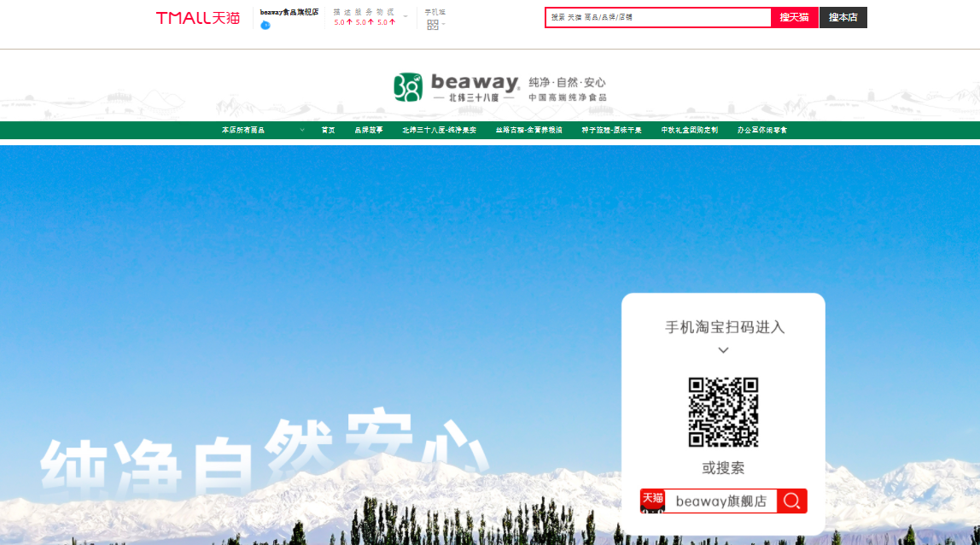
Task: Expand the store ratings dropdown arrow
Action: tap(405, 17)
